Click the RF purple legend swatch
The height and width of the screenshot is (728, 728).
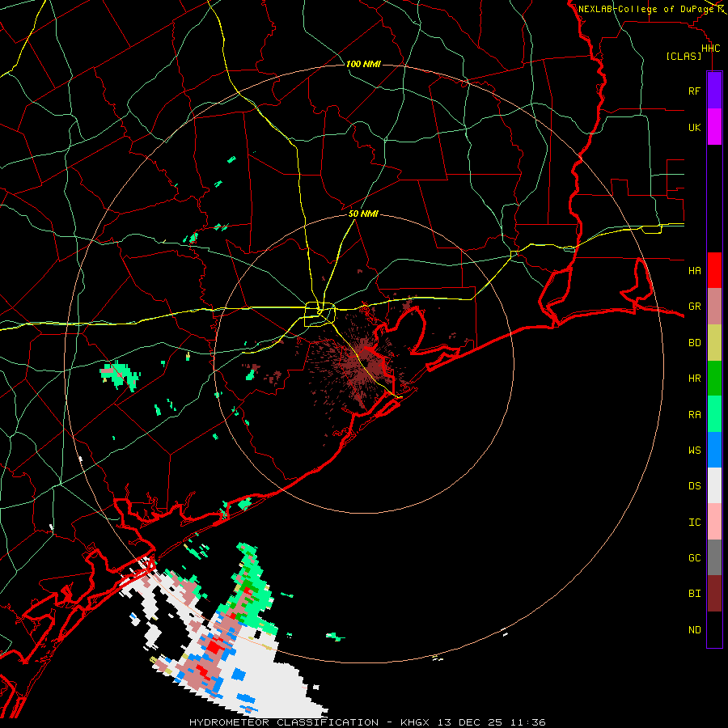coord(714,91)
